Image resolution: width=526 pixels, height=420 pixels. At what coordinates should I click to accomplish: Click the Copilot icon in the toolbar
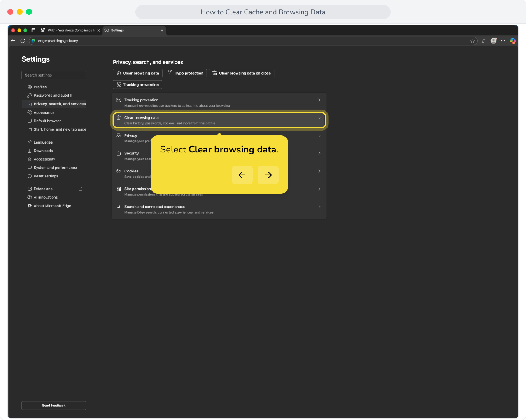click(513, 41)
